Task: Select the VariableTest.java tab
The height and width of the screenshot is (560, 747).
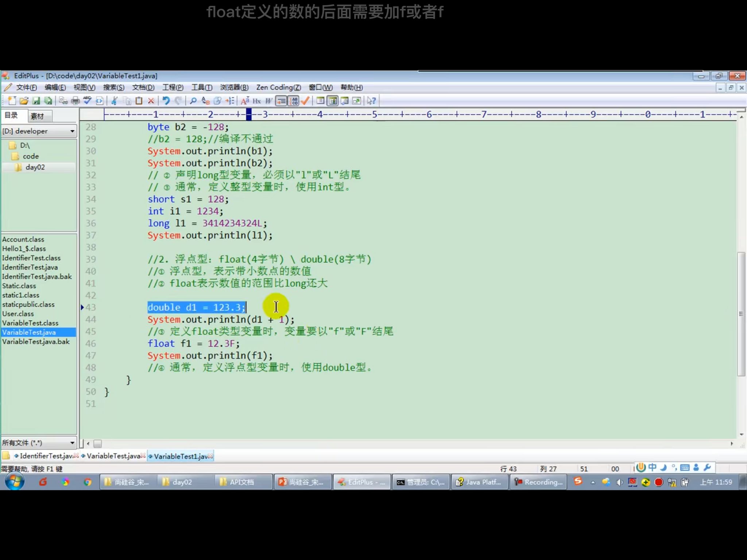Action: point(113,456)
